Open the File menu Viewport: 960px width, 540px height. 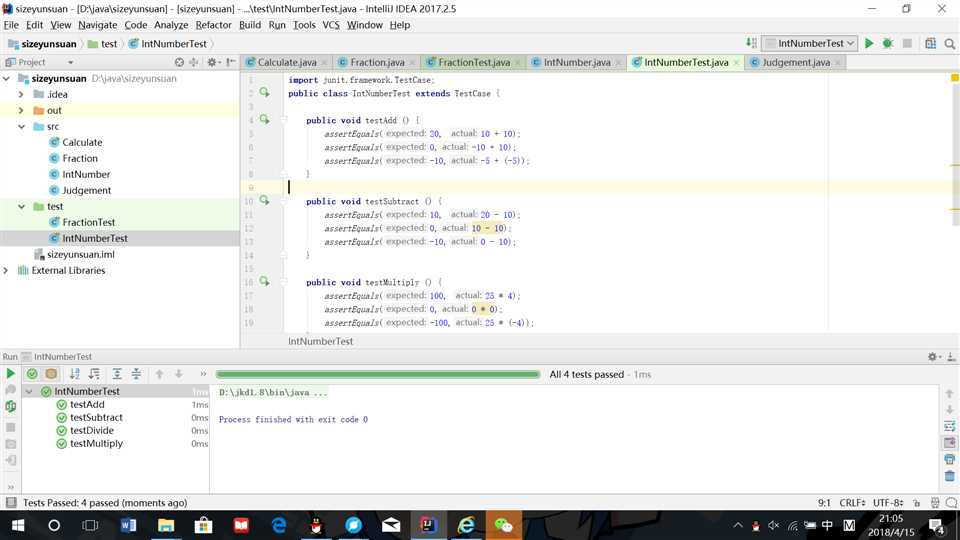[x=11, y=25]
